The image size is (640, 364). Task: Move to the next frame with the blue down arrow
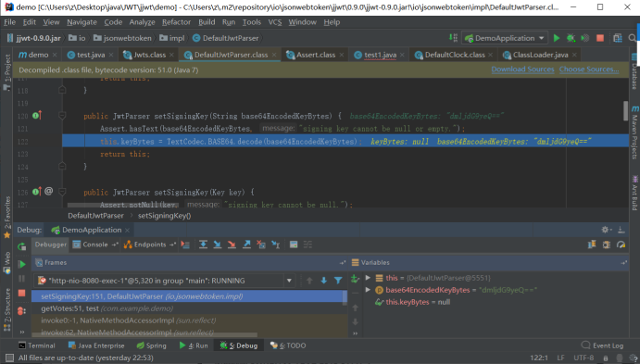[x=323, y=281]
